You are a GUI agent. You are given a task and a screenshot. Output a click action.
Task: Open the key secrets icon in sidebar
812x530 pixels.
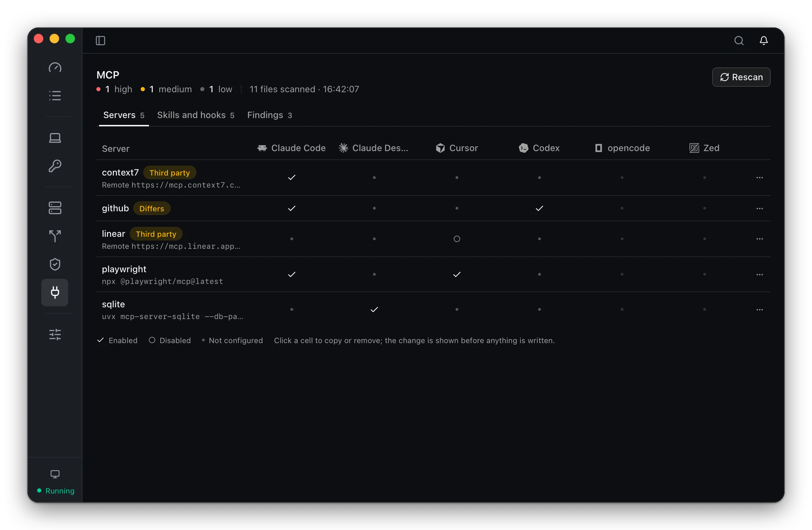(x=55, y=166)
